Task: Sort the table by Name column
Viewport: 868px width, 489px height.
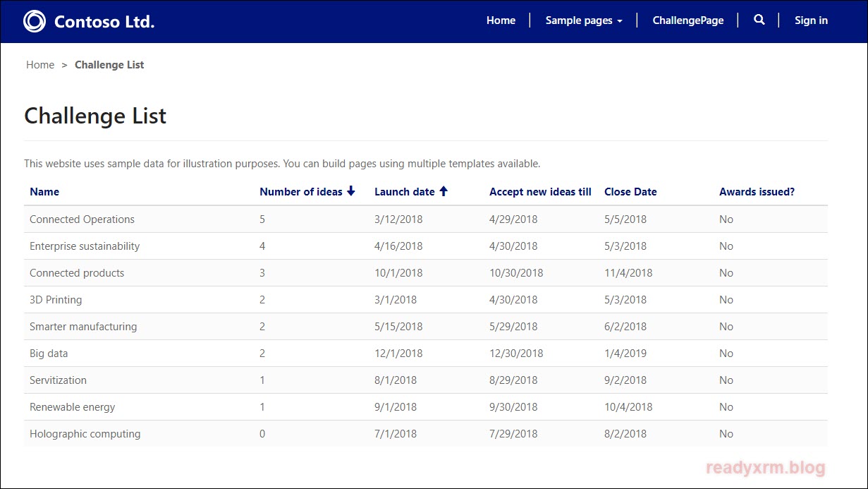Action: point(44,192)
